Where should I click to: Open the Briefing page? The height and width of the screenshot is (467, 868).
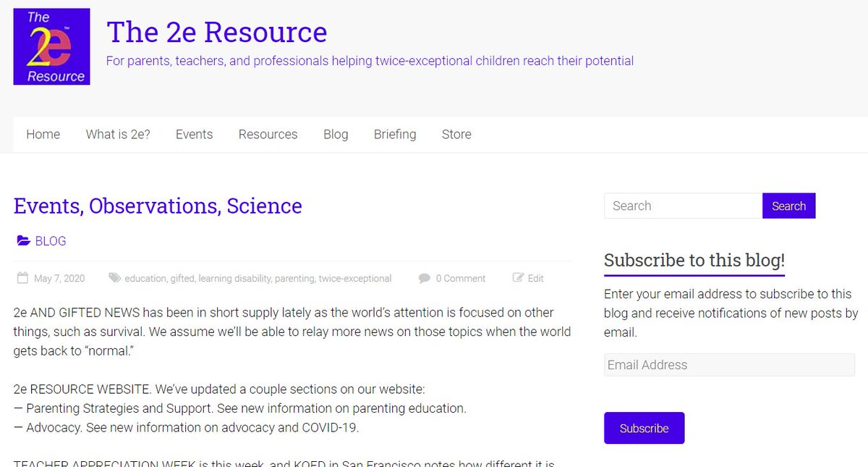[x=395, y=134]
